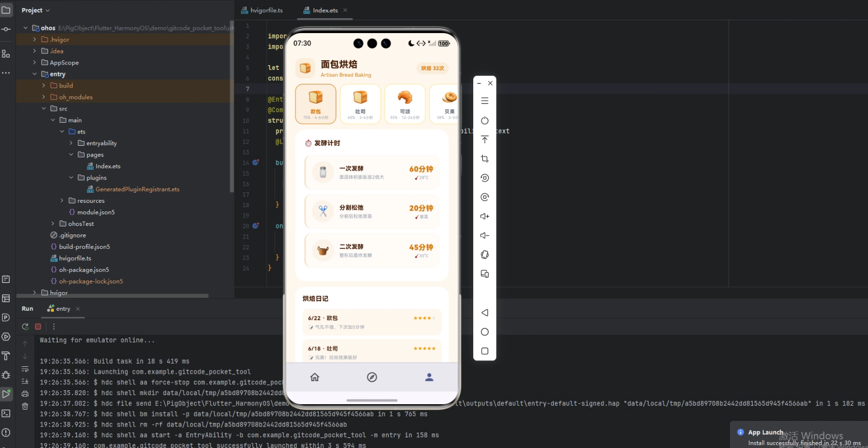Viewport: 868px width, 448px height.
Task: Expand the build folder
Action: [x=43, y=85]
